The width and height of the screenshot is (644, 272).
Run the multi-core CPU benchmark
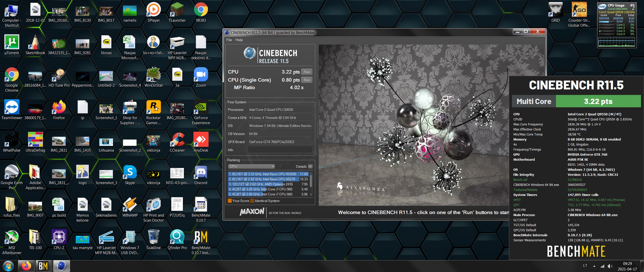[x=307, y=72]
